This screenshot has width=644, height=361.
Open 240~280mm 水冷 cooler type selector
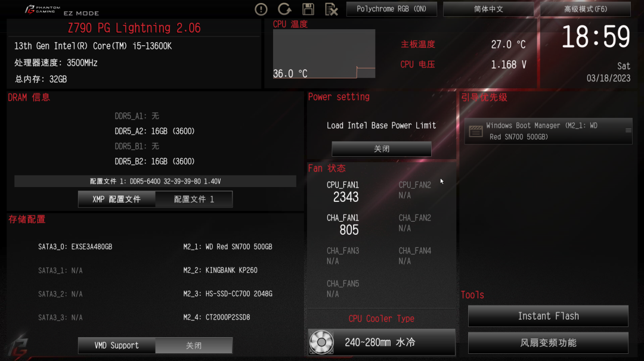[382, 342]
